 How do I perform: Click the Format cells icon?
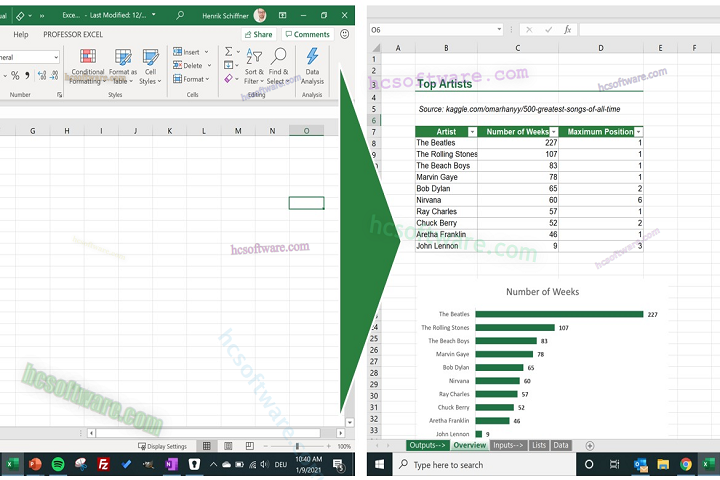pyautogui.click(x=177, y=79)
